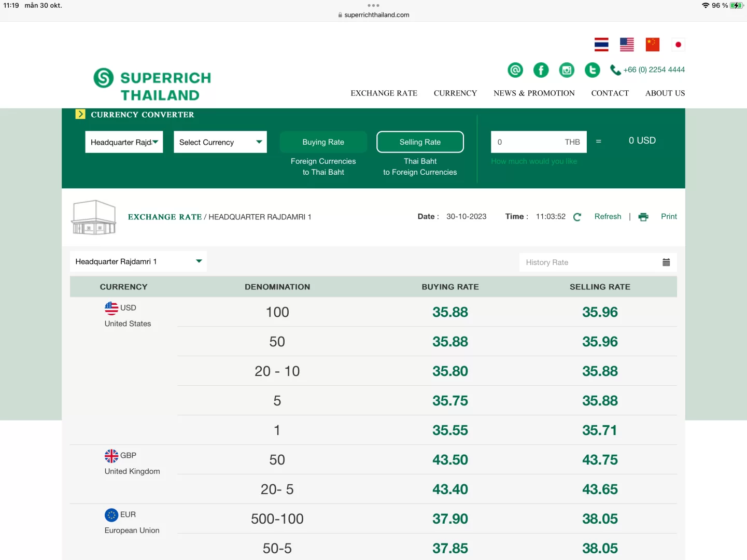
Task: Expand the Select Currency dropdown
Action: pyautogui.click(x=220, y=142)
